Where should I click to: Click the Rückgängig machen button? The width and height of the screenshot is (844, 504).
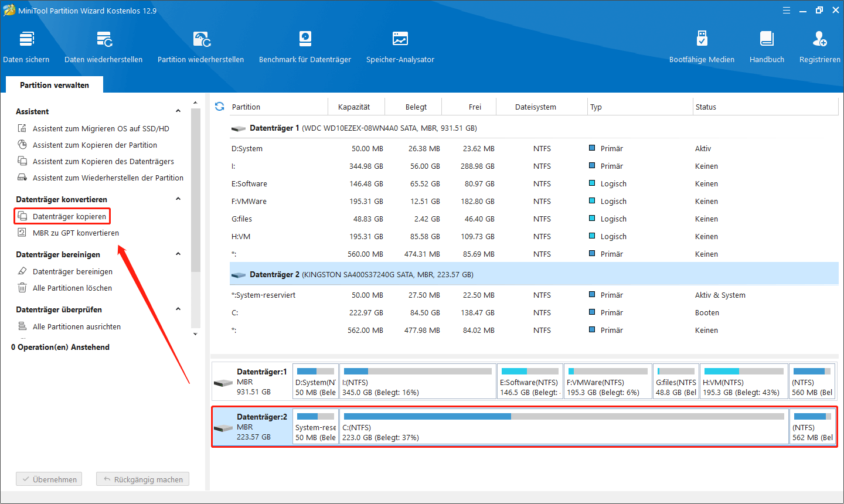[143, 479]
